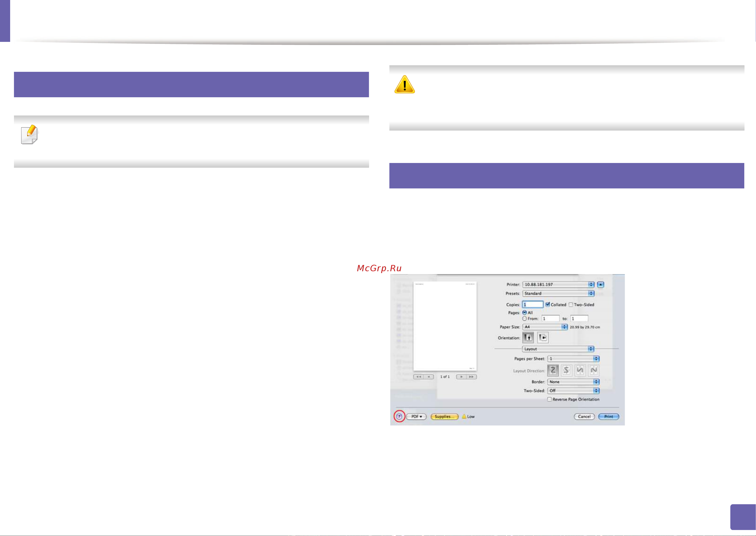Viewport: 756px width, 536px height.
Task: Click the "20.99 by 29.70 cm" size text
Action: click(585, 327)
